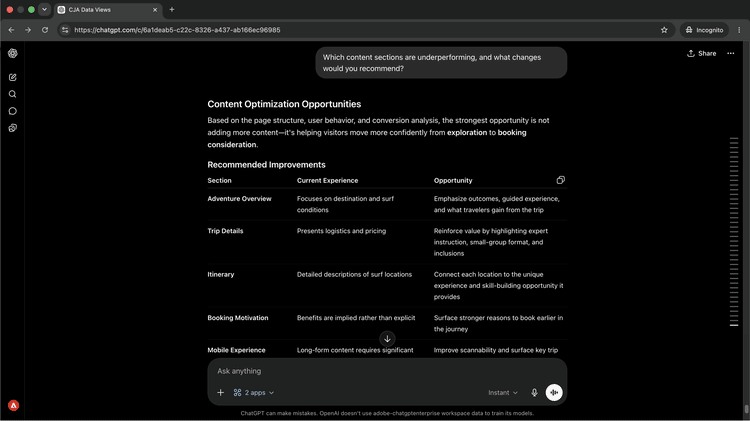Image resolution: width=750 pixels, height=421 pixels.
Task: Click the 'ChatGPT can make mistakes' disclaimer
Action: [387, 413]
